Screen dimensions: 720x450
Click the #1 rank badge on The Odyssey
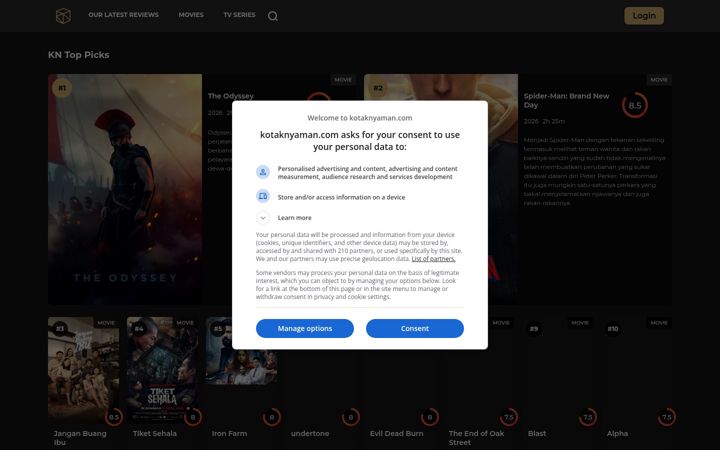click(x=62, y=88)
